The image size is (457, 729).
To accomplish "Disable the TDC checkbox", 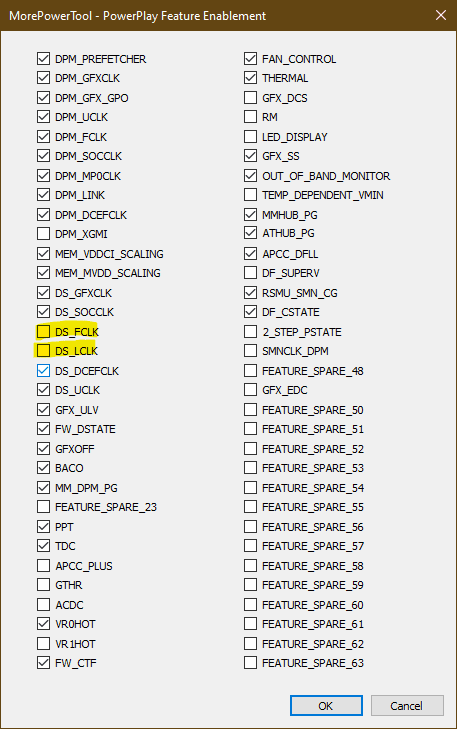I will point(43,546).
